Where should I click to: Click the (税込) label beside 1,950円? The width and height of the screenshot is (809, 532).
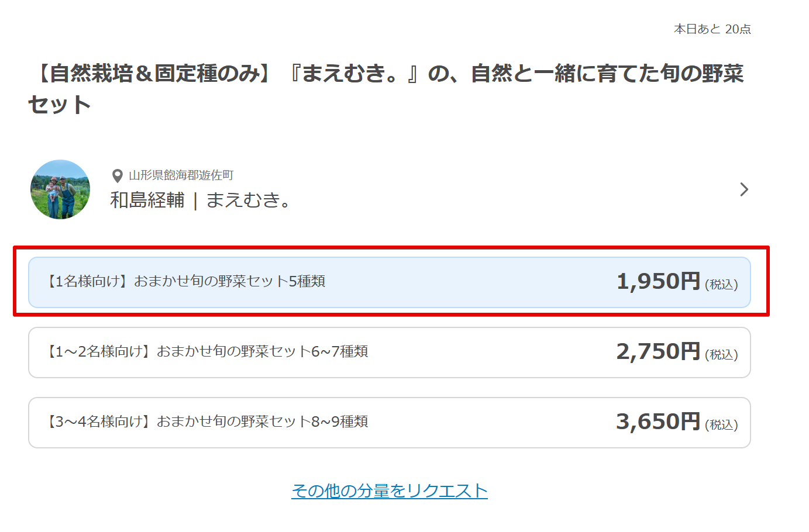pyautogui.click(x=721, y=285)
